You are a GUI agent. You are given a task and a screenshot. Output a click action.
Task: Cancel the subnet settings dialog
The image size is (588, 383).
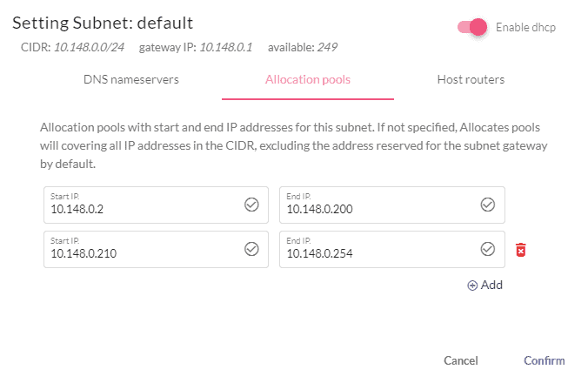point(460,360)
